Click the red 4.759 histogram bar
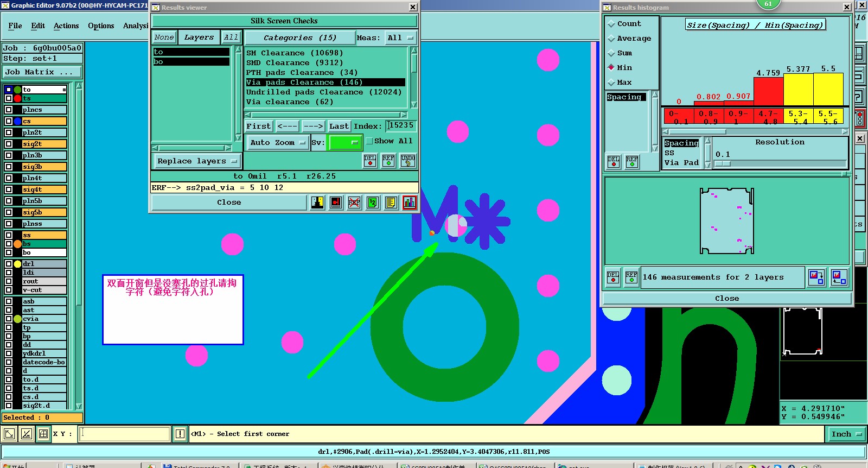 768,91
